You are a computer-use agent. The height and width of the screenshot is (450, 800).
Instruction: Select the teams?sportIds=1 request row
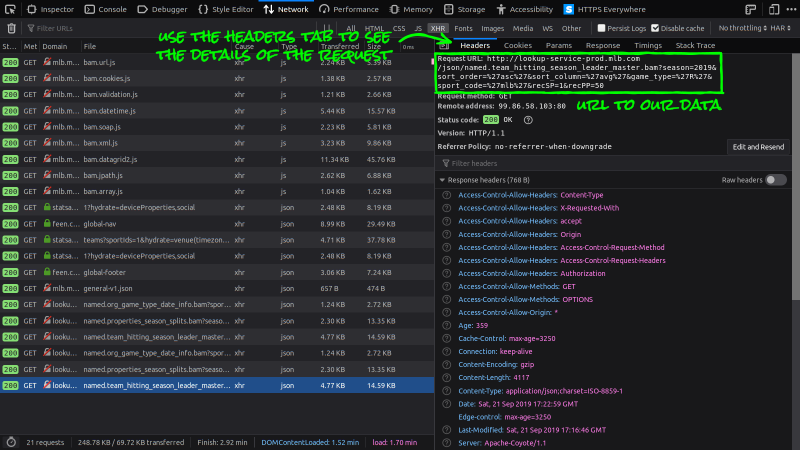217,240
